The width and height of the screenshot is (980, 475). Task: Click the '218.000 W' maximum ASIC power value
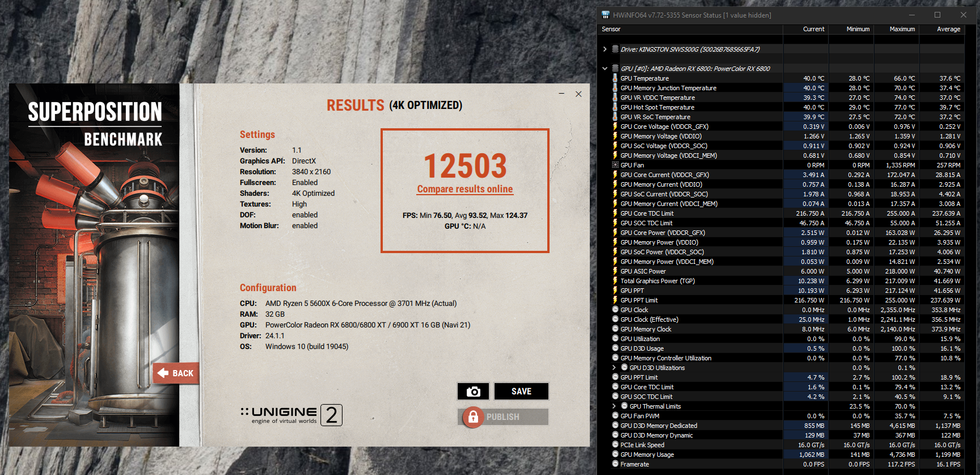point(900,271)
